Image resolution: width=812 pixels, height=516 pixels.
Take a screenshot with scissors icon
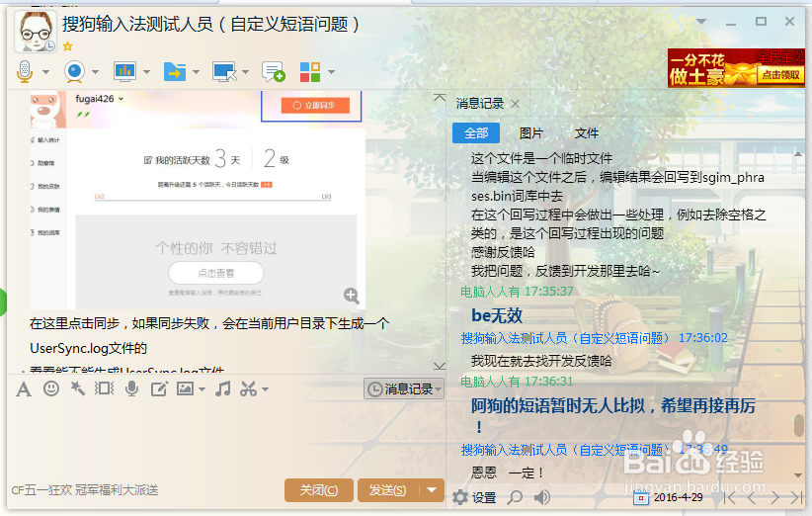tap(248, 388)
